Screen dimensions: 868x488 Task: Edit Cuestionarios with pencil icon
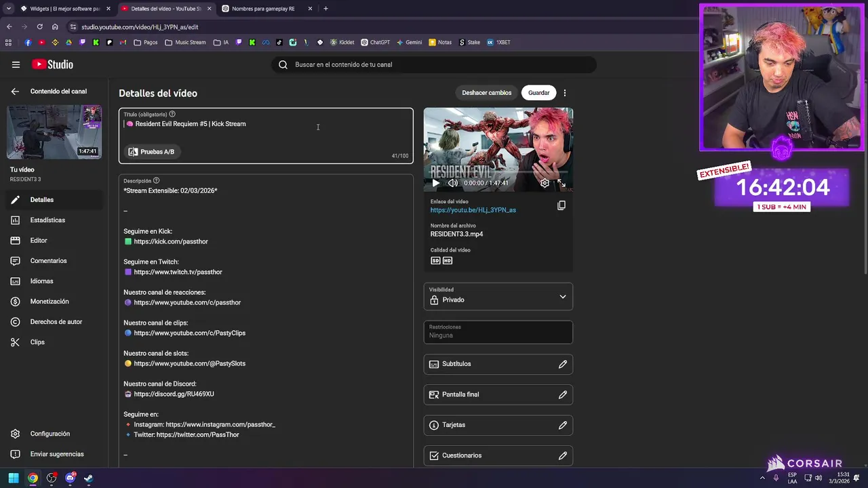563,455
